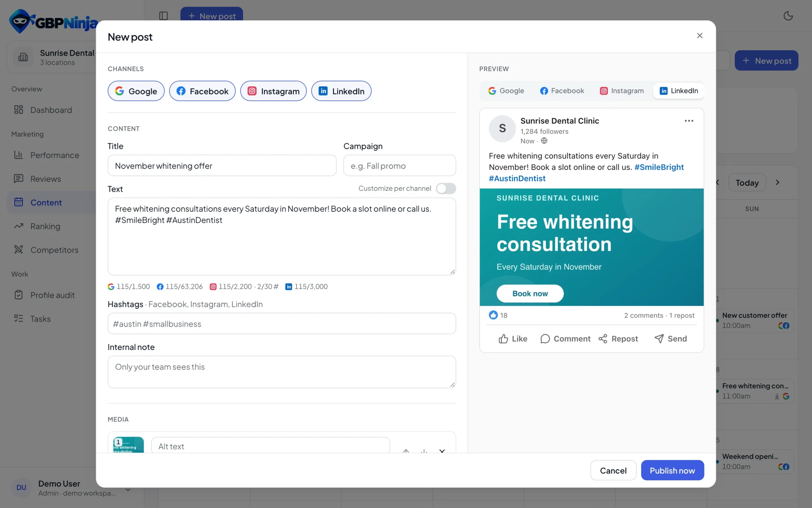Click the Campaign input field

pos(399,166)
